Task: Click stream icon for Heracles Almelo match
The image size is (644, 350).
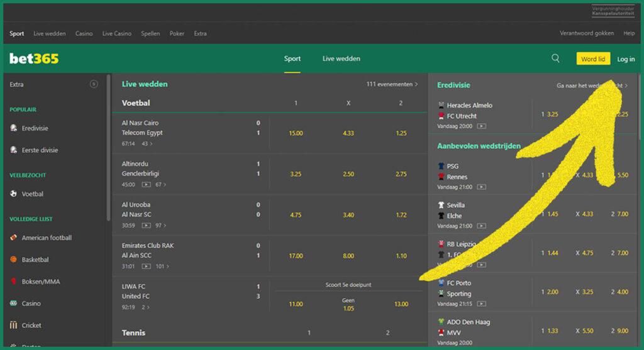Action: coord(482,126)
